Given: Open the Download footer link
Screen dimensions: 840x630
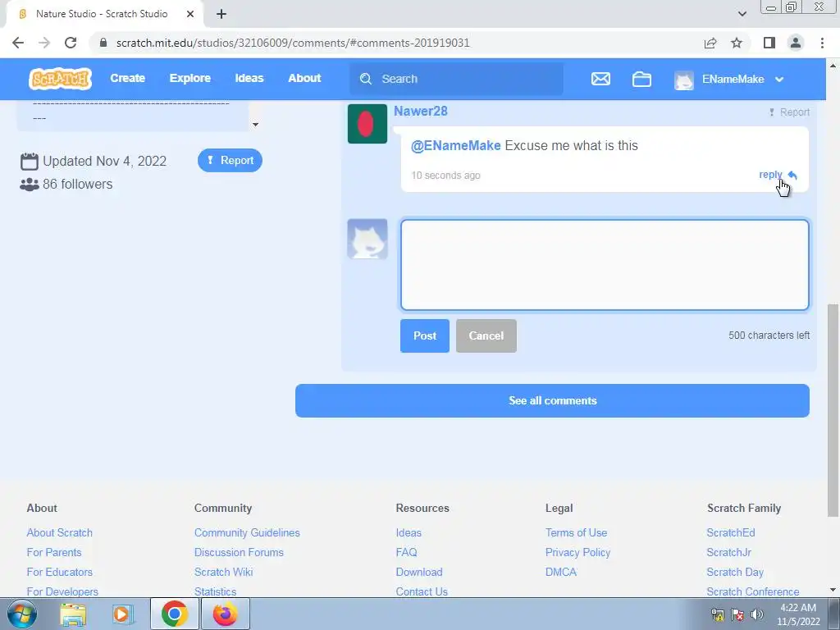Looking at the screenshot, I should [x=419, y=572].
